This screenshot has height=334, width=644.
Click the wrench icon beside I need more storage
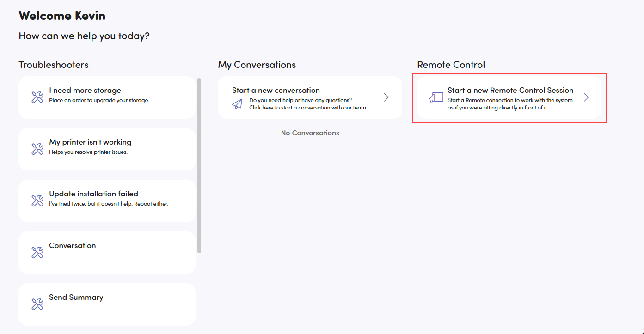37,97
